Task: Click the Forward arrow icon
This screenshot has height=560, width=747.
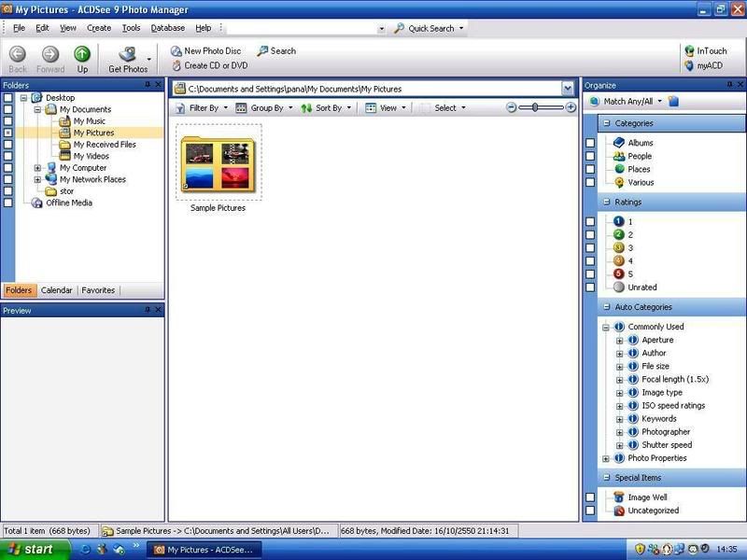Action: pos(50,54)
